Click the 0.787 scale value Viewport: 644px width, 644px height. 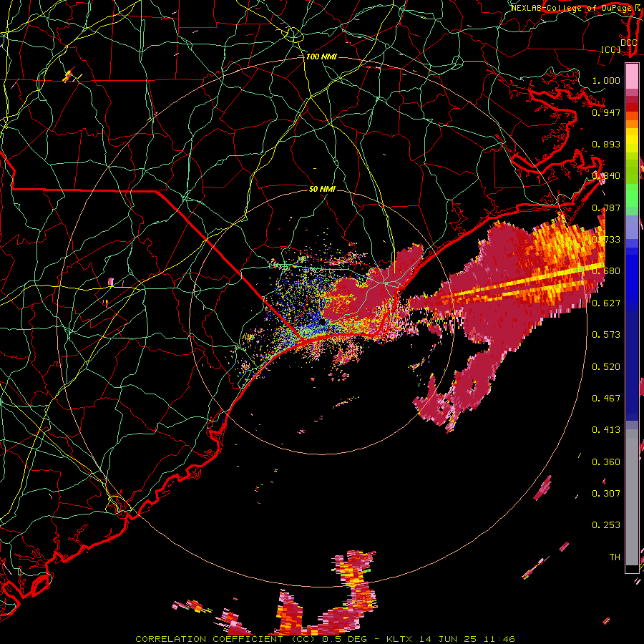(x=606, y=208)
